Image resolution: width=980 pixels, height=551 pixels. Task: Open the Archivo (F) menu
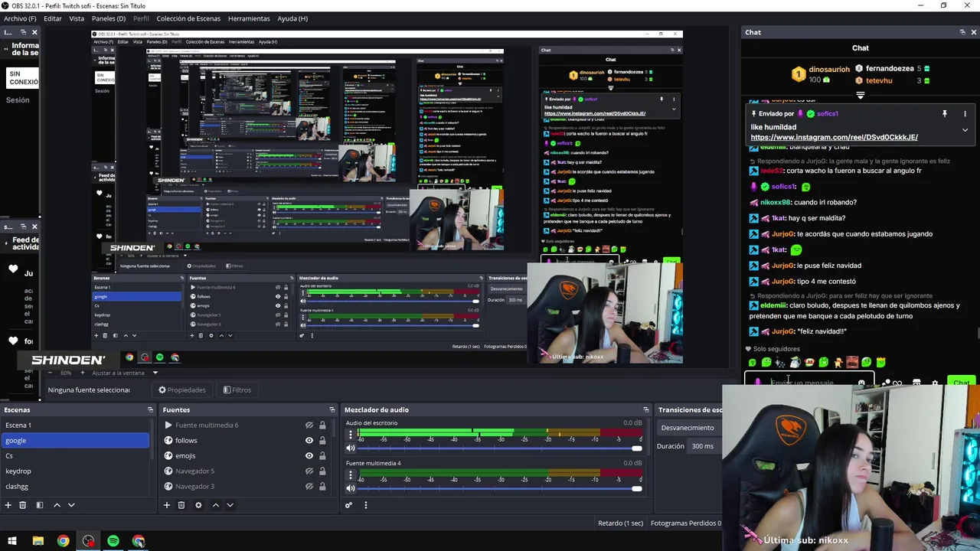click(20, 18)
